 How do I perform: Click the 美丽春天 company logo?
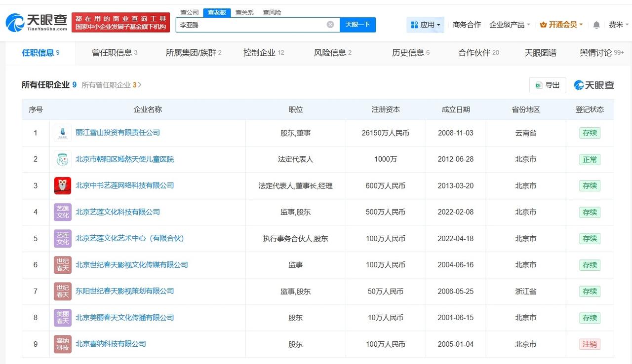click(x=62, y=318)
